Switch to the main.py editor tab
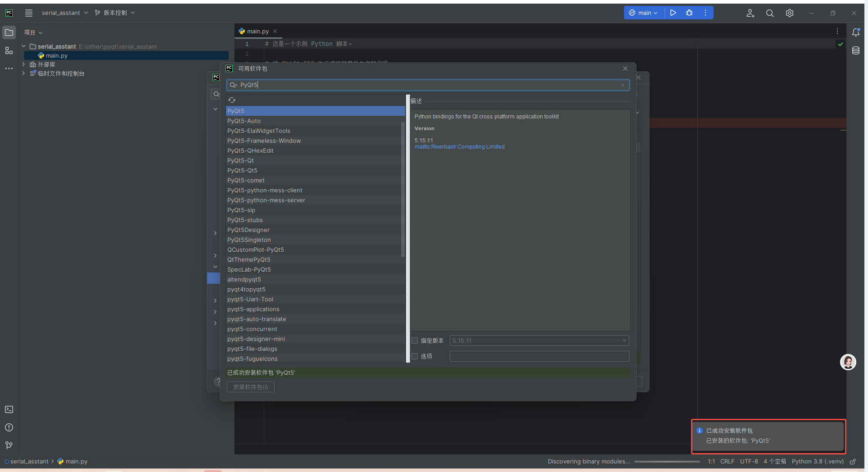 pos(258,31)
